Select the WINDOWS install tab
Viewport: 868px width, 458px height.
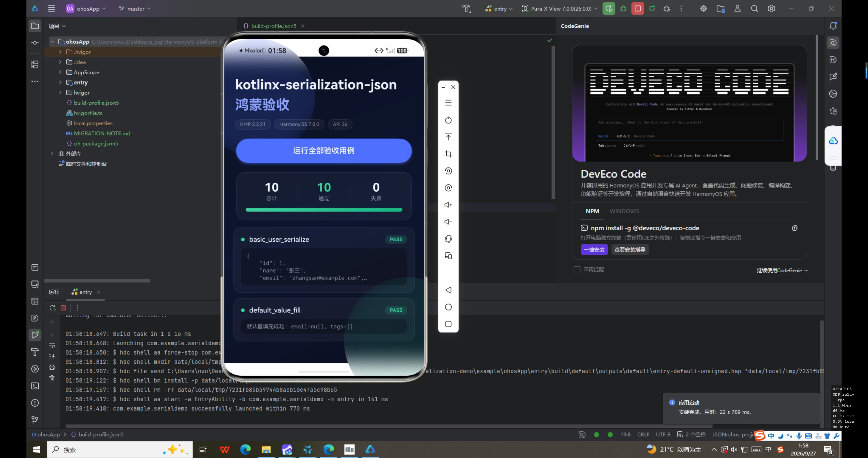coord(624,211)
